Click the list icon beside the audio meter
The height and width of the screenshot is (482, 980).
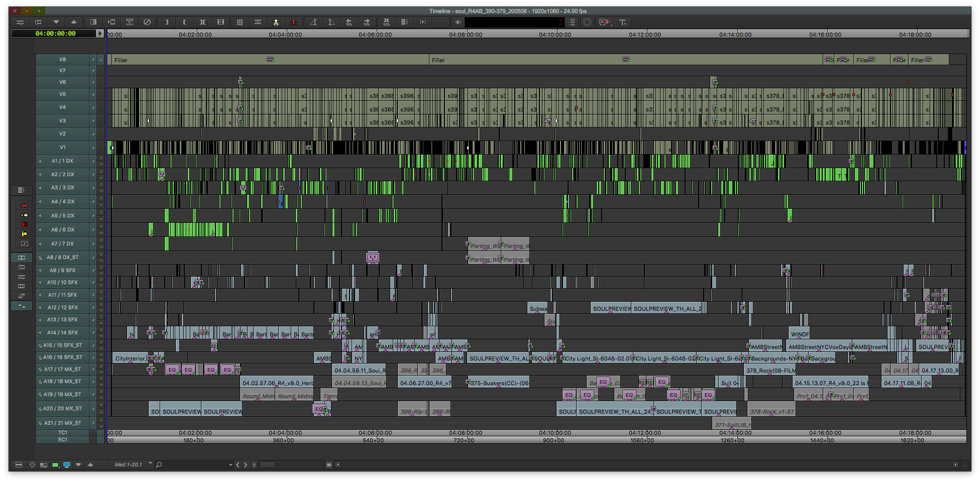coord(572,22)
